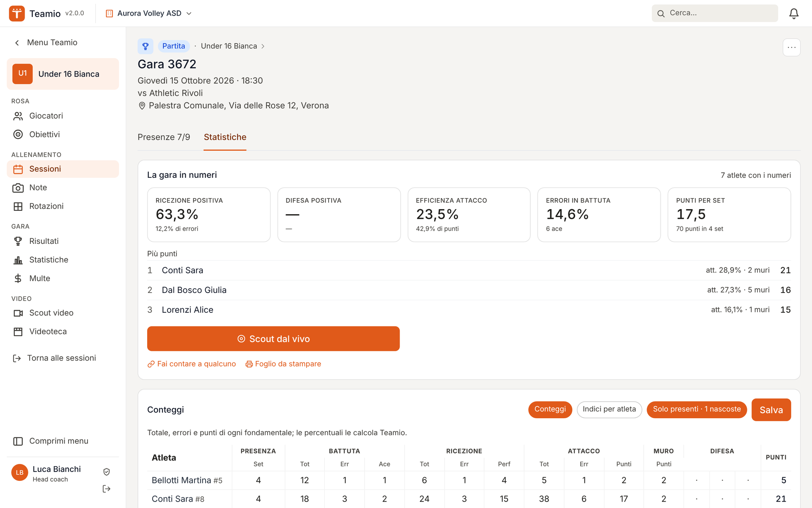Open the three-dots more options menu
This screenshot has height=508, width=812.
coord(791,47)
